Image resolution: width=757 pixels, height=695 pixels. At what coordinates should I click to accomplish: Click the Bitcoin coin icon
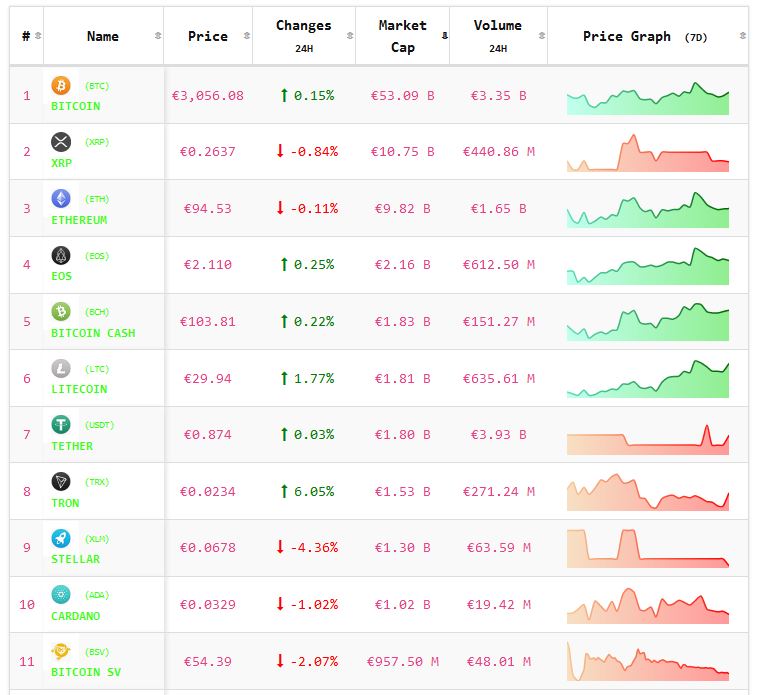61,85
